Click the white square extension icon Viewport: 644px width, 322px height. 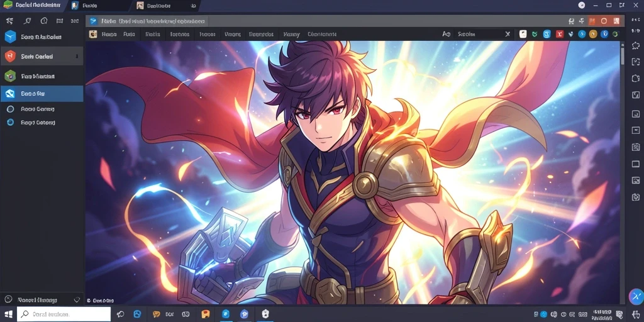click(x=523, y=34)
